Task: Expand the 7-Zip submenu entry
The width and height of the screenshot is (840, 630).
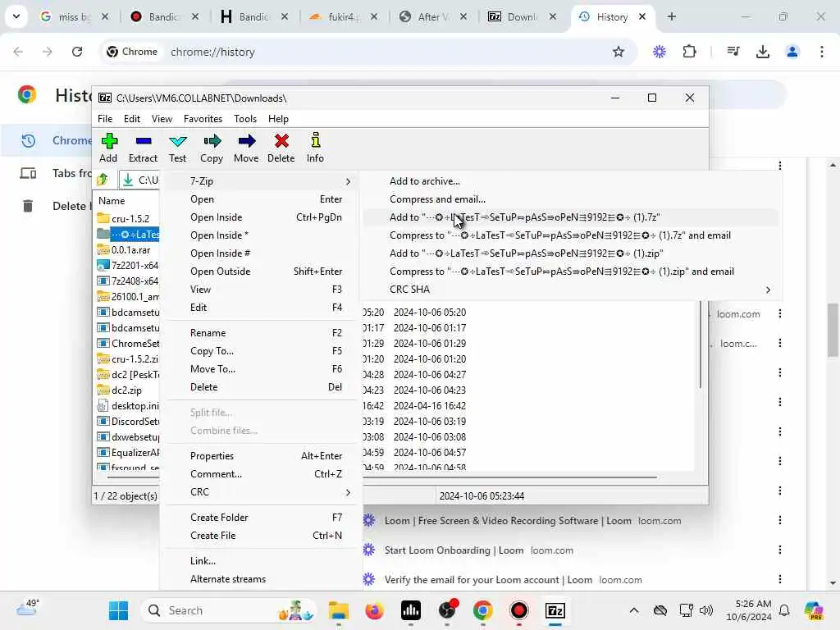Action: (x=261, y=181)
